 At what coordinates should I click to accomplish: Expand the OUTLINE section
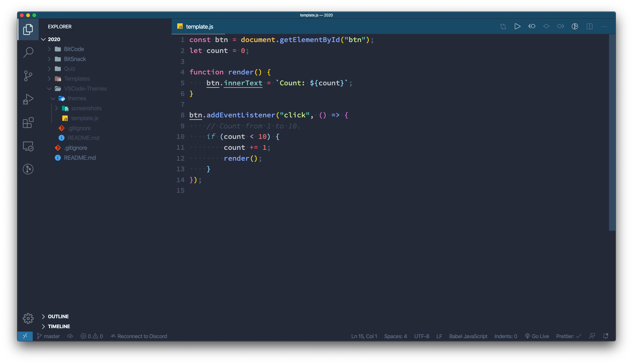click(x=58, y=316)
